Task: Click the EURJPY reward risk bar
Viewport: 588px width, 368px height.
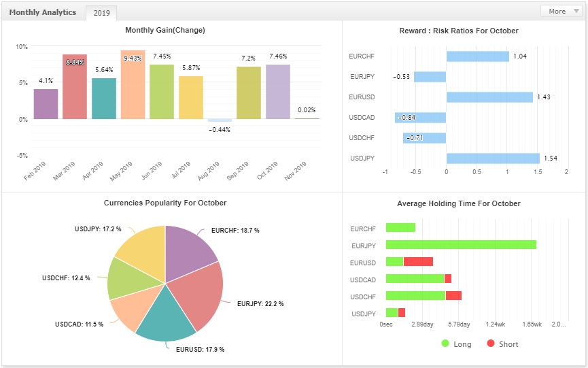Action: point(430,77)
